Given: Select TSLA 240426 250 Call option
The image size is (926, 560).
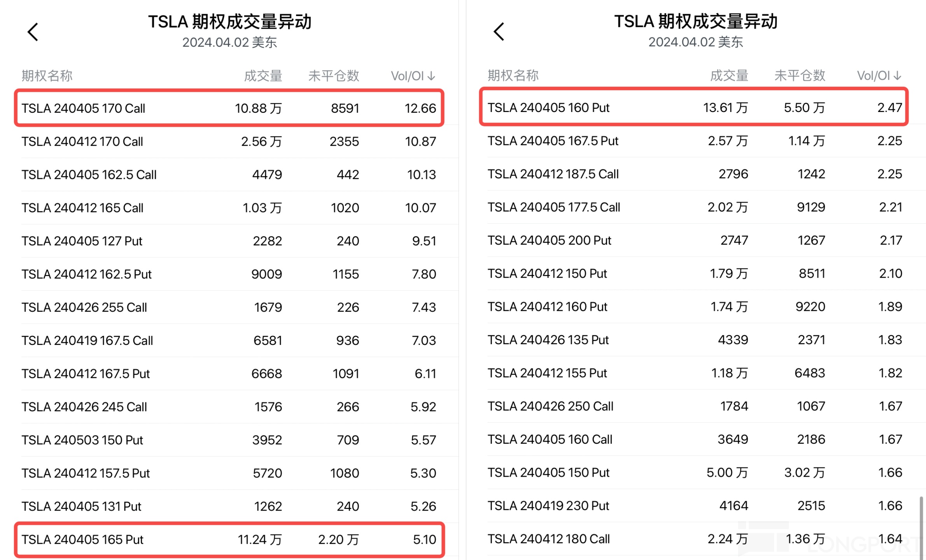Looking at the screenshot, I should tap(694, 406).
